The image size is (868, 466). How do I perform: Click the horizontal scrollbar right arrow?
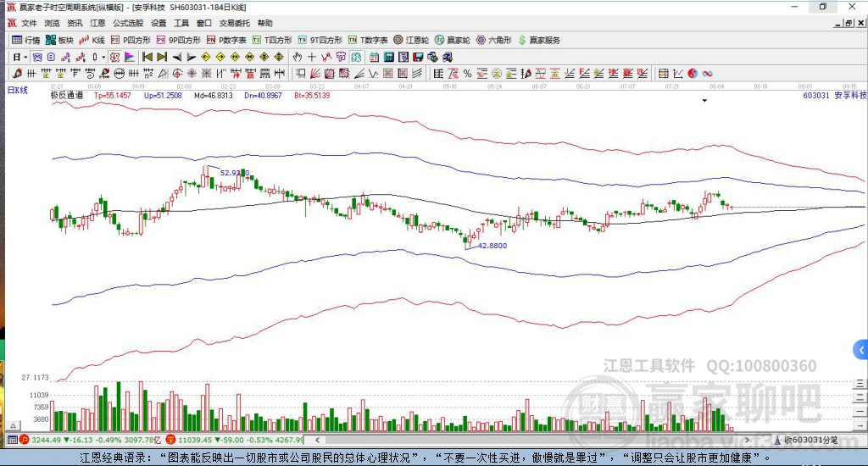point(748,440)
